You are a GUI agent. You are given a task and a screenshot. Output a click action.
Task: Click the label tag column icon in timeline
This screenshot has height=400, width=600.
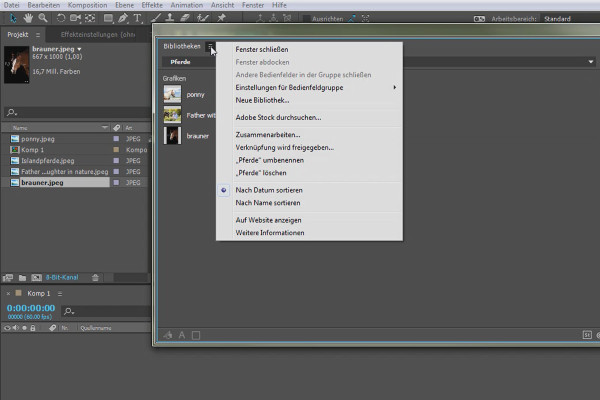pos(52,328)
